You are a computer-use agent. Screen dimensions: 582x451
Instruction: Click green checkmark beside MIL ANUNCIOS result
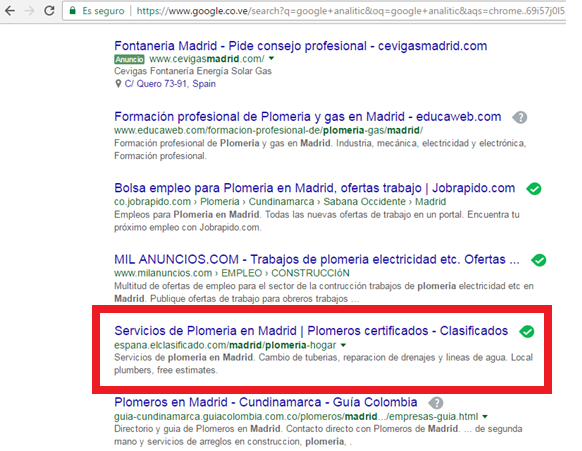(x=539, y=260)
